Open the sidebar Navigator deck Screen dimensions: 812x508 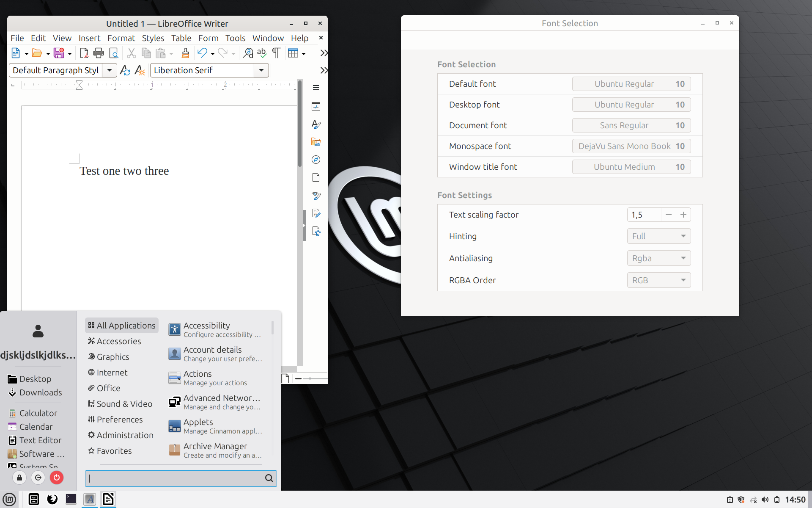[x=316, y=160]
